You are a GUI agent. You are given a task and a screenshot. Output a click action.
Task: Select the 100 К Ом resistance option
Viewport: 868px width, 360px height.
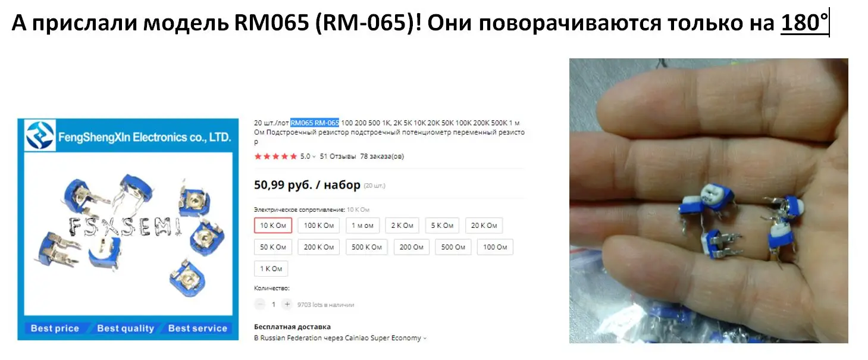318,226
